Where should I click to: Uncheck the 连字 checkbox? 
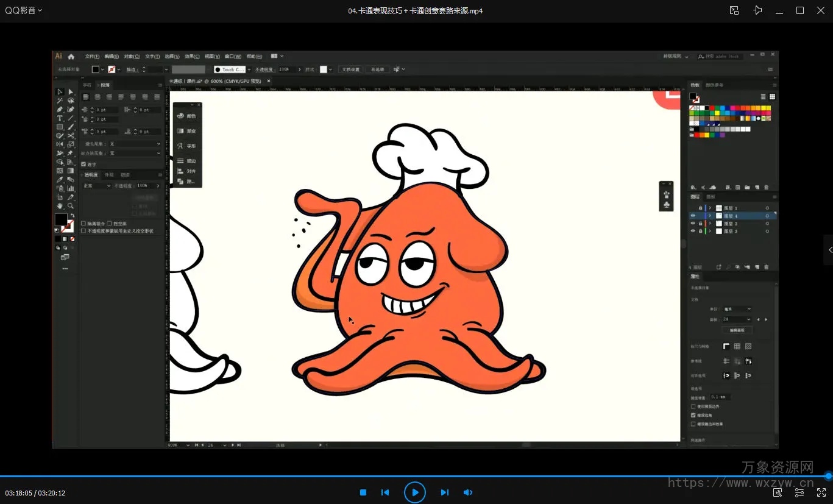click(x=84, y=164)
